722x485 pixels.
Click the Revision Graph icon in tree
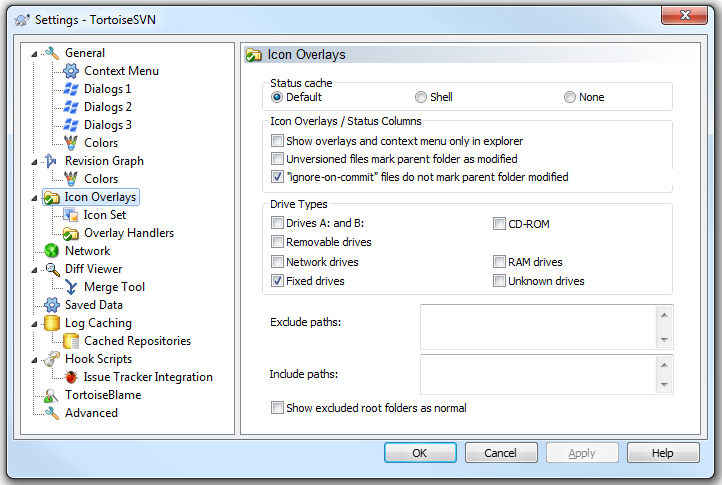click(52, 161)
